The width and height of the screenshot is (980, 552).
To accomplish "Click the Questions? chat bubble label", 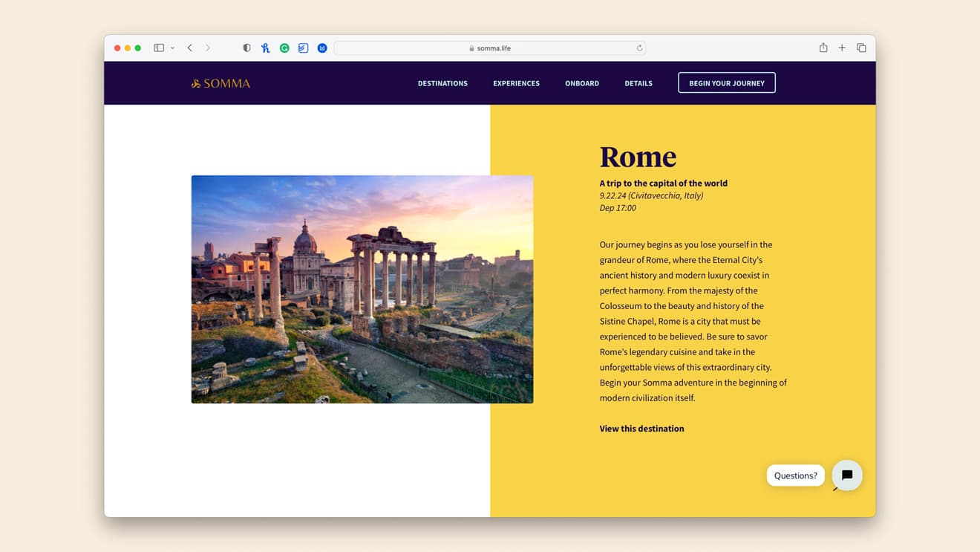I will [795, 475].
